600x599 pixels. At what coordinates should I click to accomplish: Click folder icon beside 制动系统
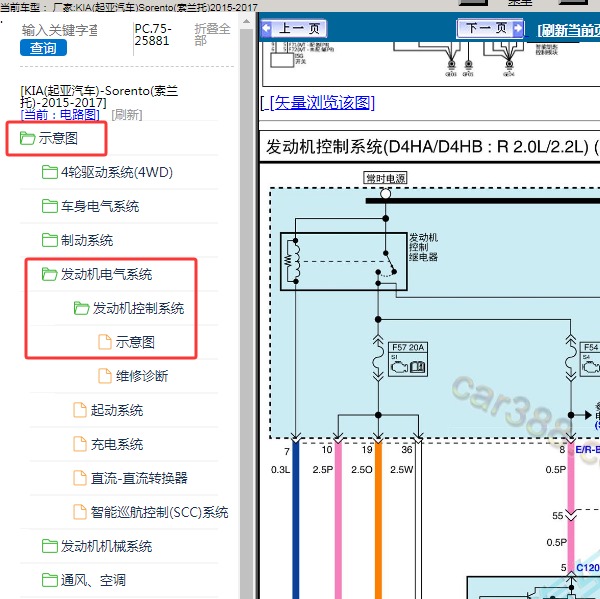click(x=50, y=240)
